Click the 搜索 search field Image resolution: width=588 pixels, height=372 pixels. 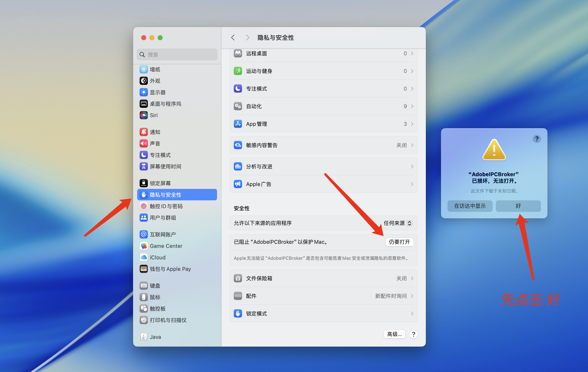[177, 55]
